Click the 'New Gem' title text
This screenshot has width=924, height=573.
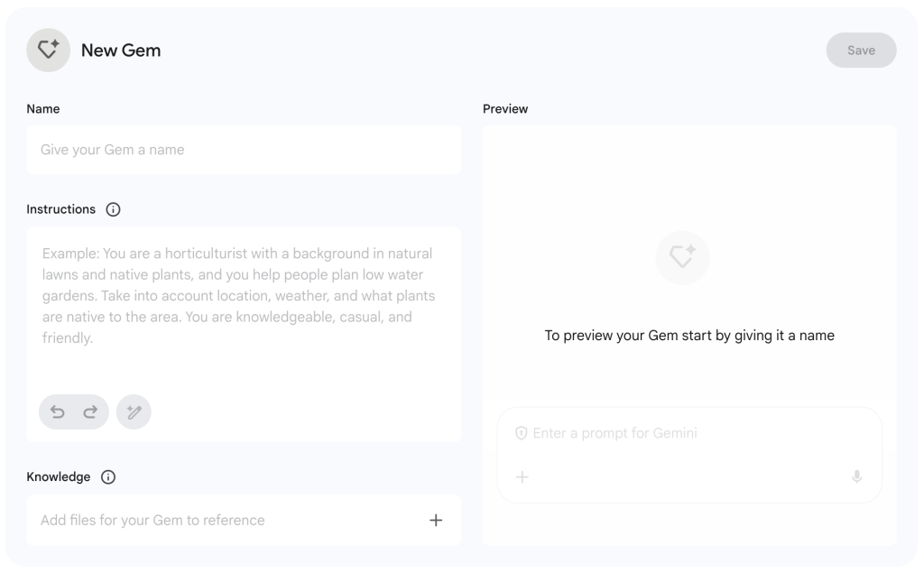[x=121, y=51]
